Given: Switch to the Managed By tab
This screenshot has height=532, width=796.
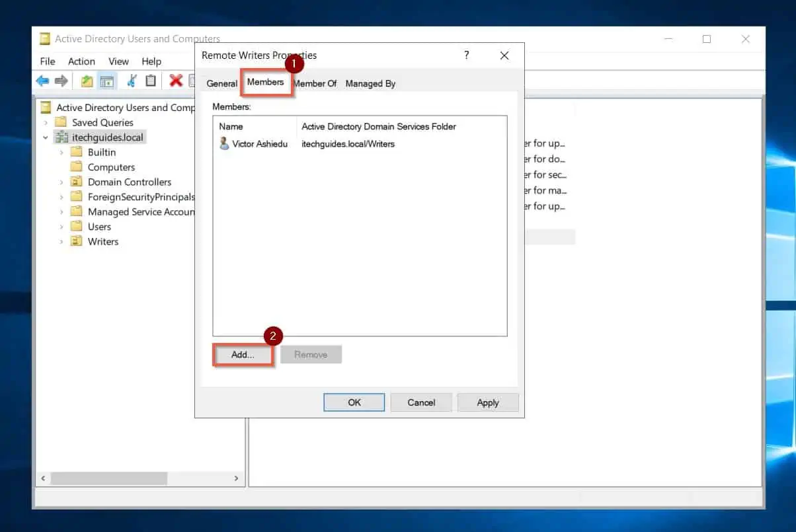Looking at the screenshot, I should tap(370, 83).
